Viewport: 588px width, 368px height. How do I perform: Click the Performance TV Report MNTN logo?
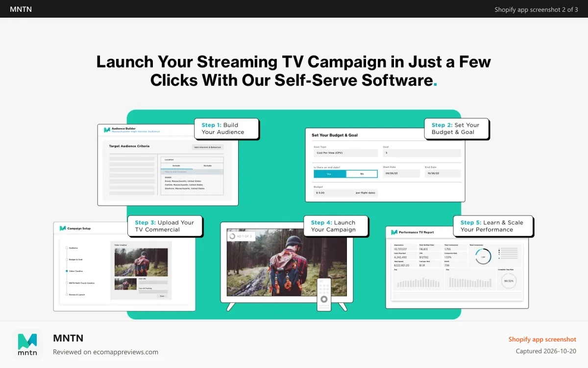(x=394, y=233)
